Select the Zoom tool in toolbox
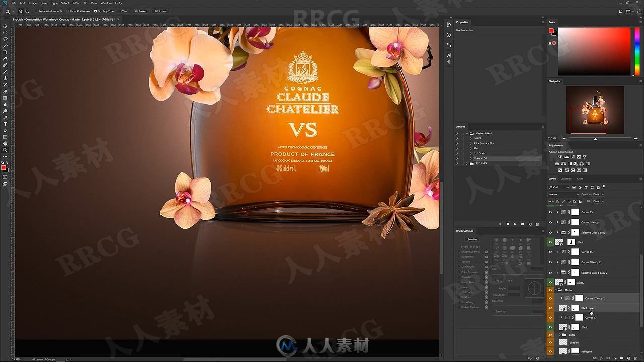 (x=6, y=150)
